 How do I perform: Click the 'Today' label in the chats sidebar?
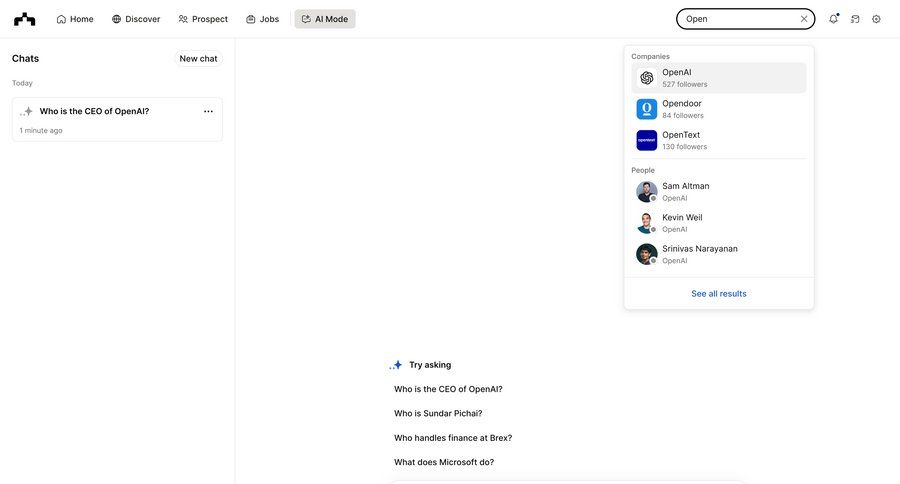22,83
